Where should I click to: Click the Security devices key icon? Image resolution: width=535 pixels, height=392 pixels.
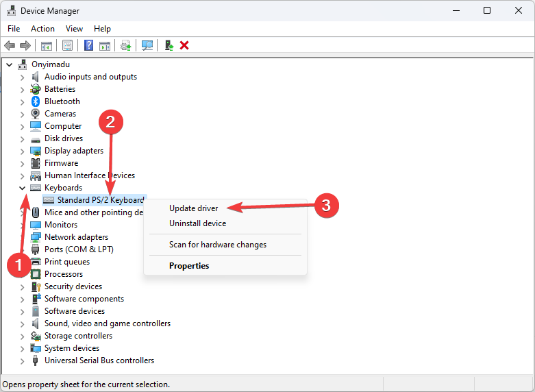coord(36,286)
